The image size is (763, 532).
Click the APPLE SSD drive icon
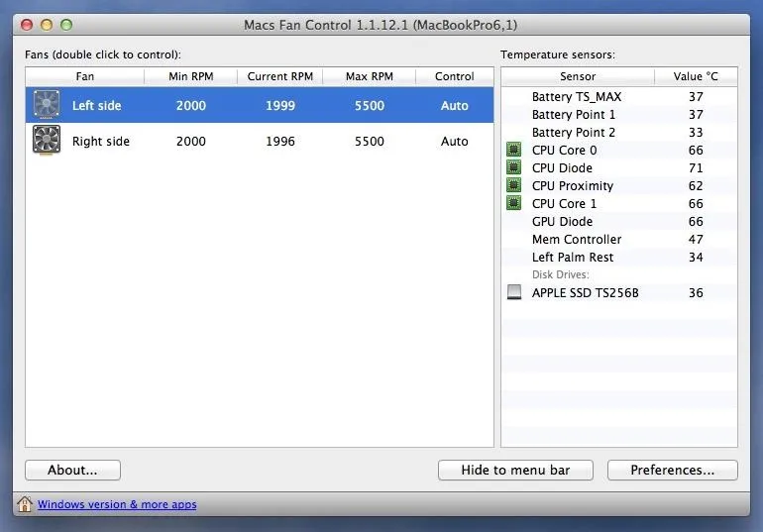pyautogui.click(x=514, y=293)
